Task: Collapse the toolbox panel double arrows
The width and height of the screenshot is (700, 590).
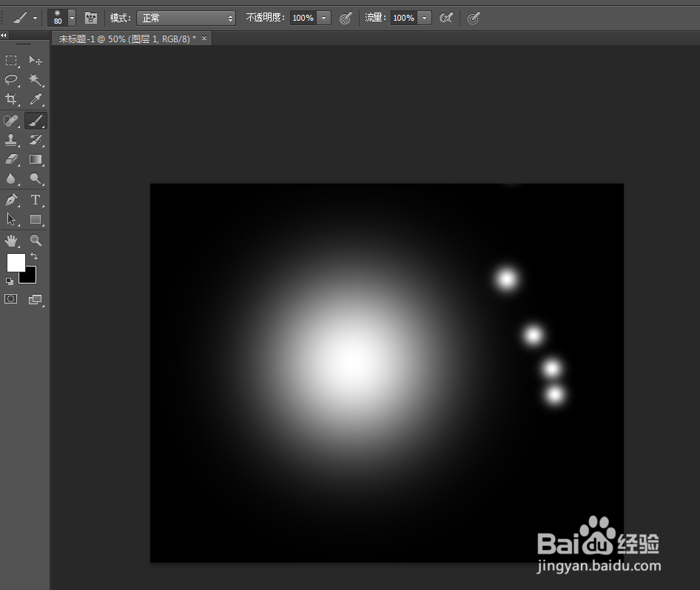Action: point(4,36)
